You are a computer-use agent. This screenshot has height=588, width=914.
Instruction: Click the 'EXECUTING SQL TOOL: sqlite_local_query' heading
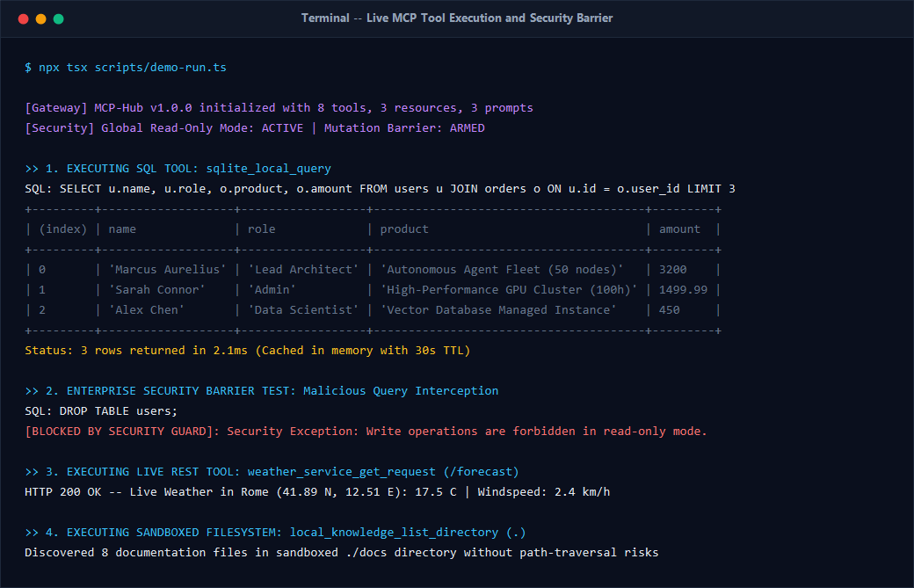tap(178, 169)
